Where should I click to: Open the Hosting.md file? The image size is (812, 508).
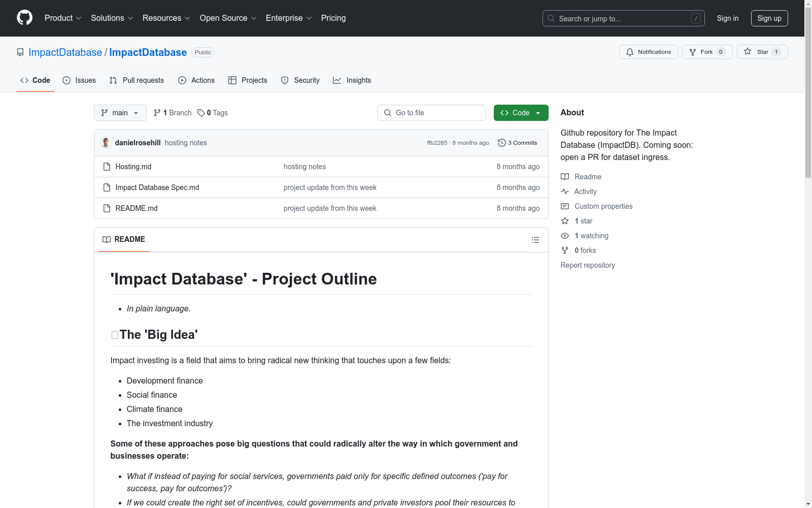[133, 167]
